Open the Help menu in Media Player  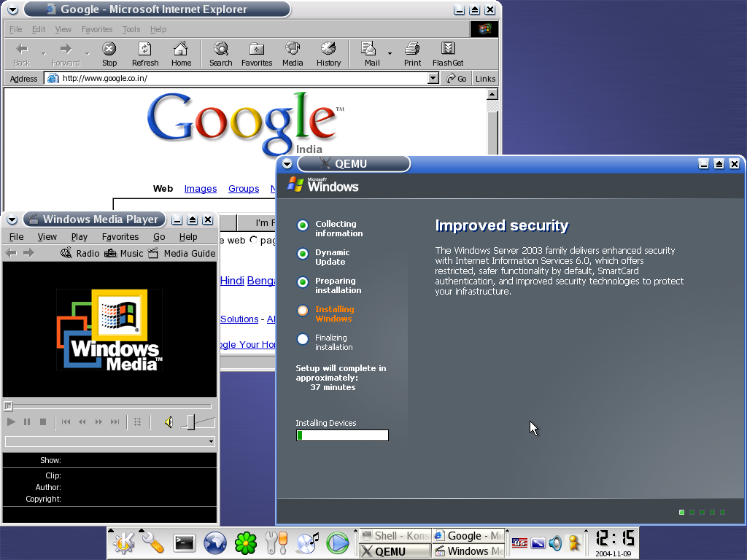(x=187, y=237)
